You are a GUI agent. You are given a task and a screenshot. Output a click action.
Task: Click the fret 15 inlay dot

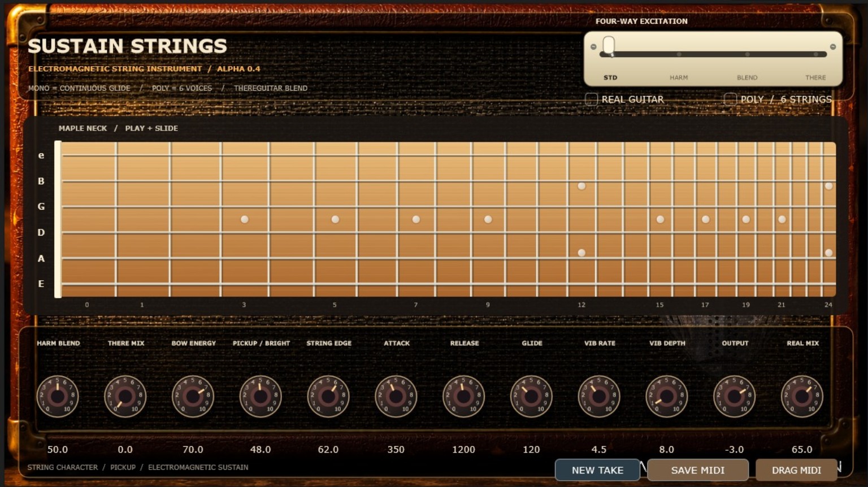660,219
